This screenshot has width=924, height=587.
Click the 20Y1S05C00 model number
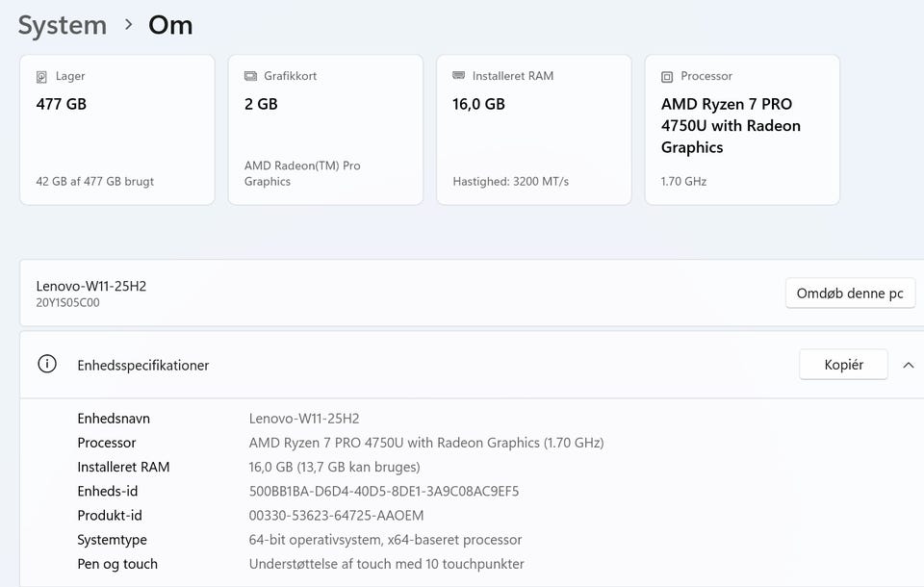67,303
